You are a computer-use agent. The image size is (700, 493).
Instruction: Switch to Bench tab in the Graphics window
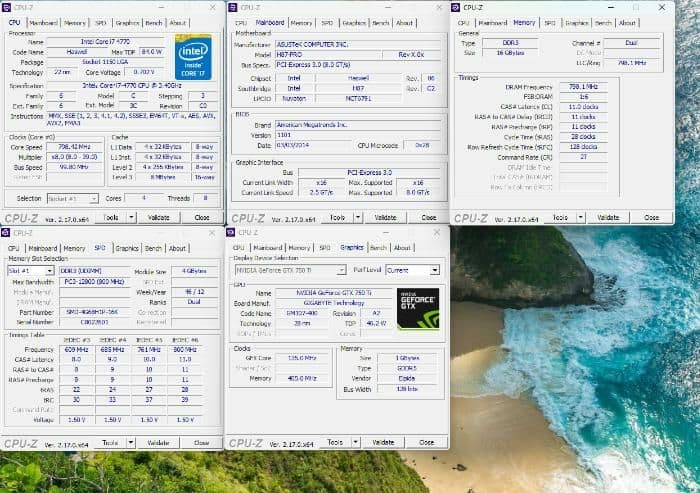coord(378,247)
